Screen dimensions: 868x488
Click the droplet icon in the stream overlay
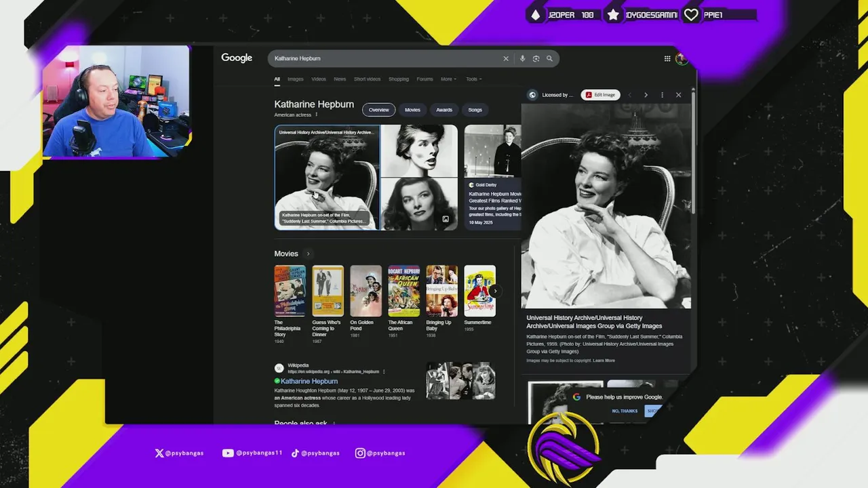(536, 15)
